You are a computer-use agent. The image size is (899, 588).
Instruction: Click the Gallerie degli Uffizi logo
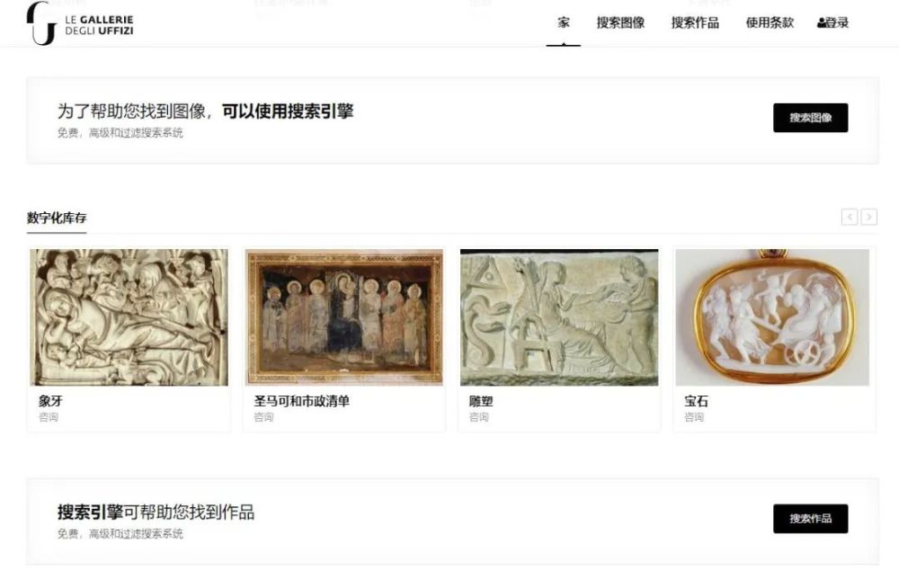coord(80,23)
